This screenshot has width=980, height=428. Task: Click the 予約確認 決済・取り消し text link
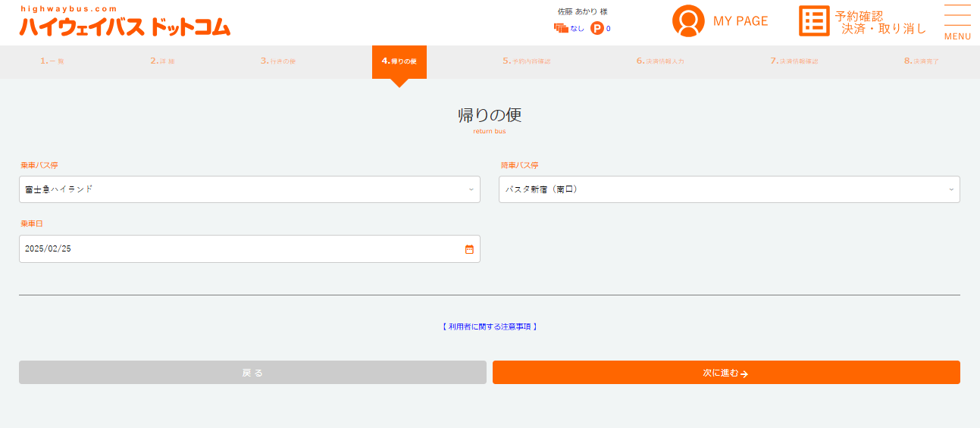pyautogui.click(x=880, y=23)
